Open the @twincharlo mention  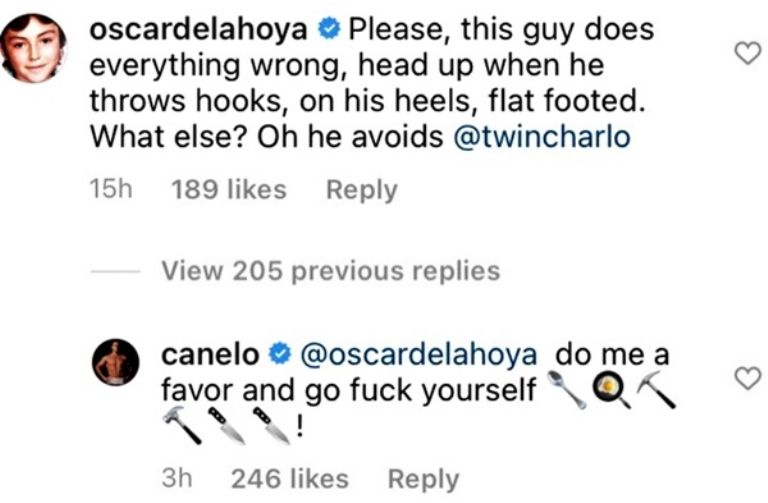542,137
